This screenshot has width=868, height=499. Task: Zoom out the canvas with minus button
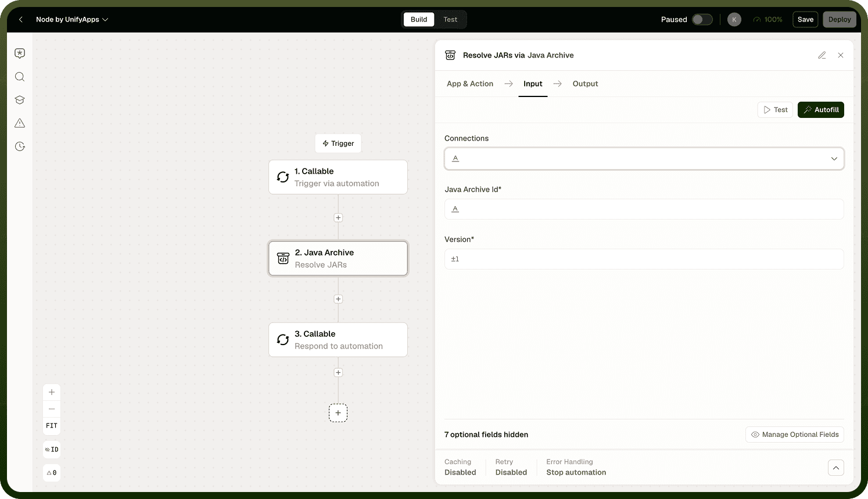click(52, 409)
